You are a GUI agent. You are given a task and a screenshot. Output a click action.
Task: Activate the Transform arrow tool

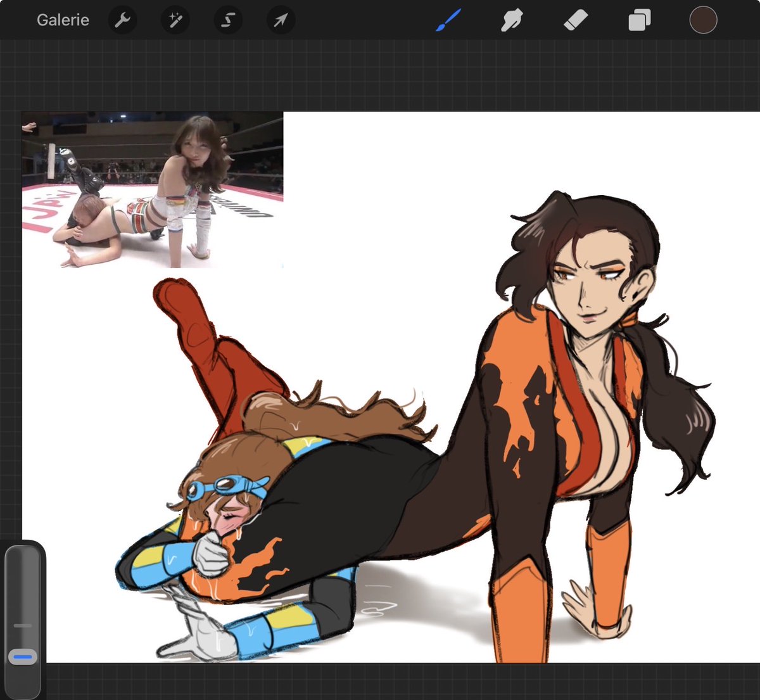[x=280, y=20]
